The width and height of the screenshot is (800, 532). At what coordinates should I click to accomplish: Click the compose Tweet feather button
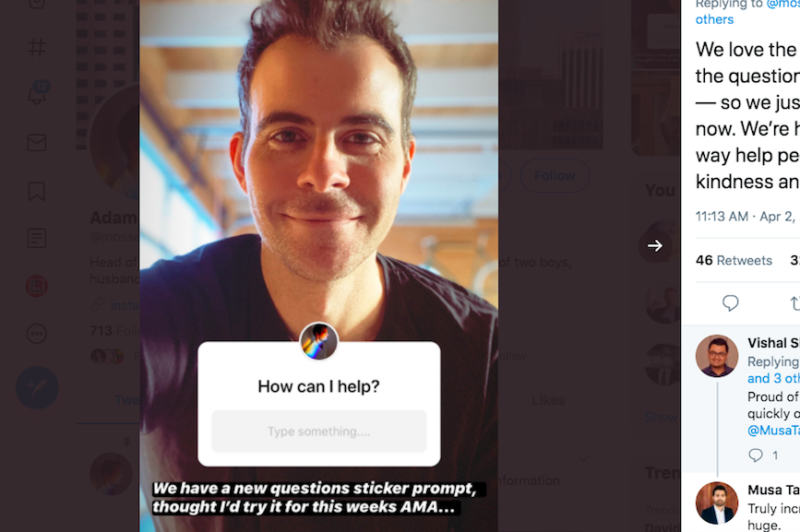37,388
